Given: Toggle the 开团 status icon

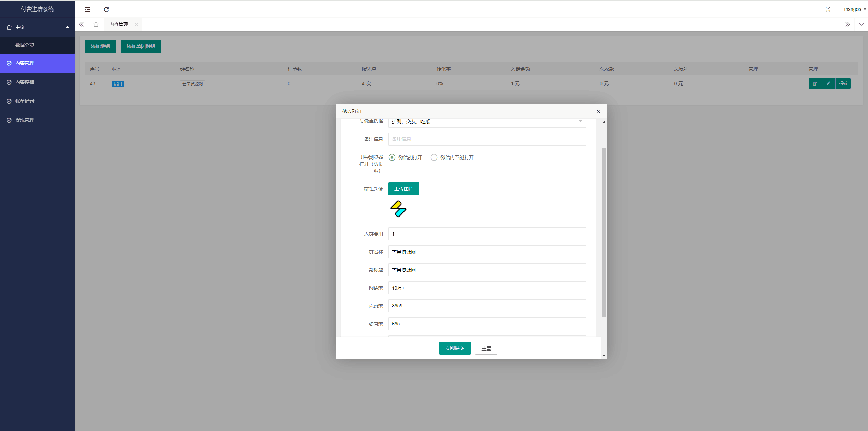Looking at the screenshot, I should pyautogui.click(x=118, y=83).
